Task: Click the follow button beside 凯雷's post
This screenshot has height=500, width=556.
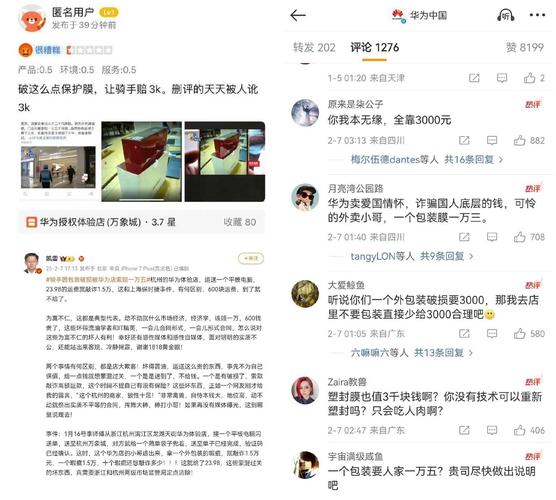Action: pyautogui.click(x=251, y=259)
